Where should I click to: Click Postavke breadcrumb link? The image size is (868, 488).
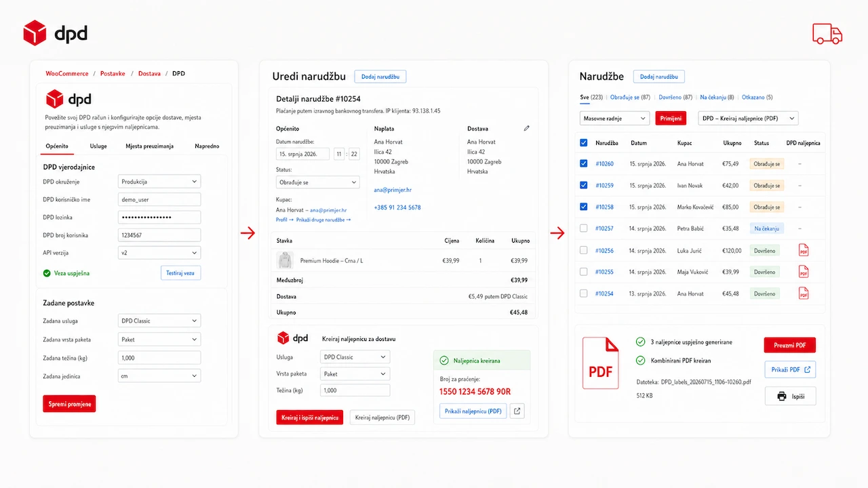113,73
